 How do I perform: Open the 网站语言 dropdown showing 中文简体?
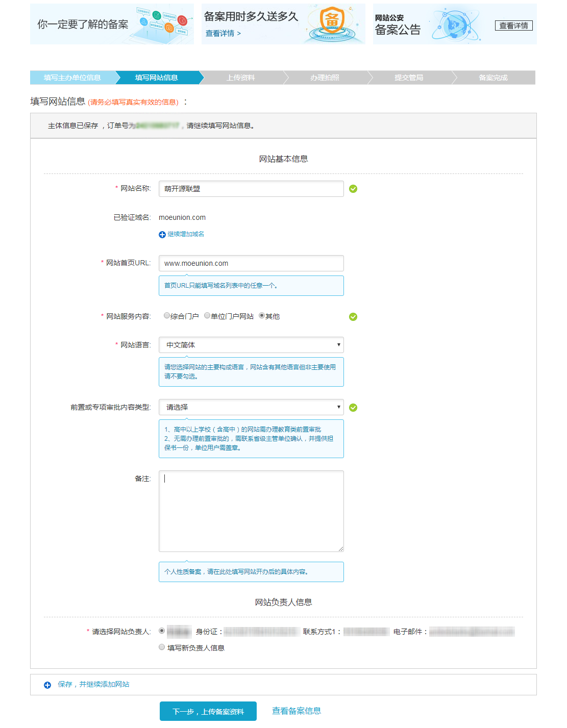[x=251, y=345]
